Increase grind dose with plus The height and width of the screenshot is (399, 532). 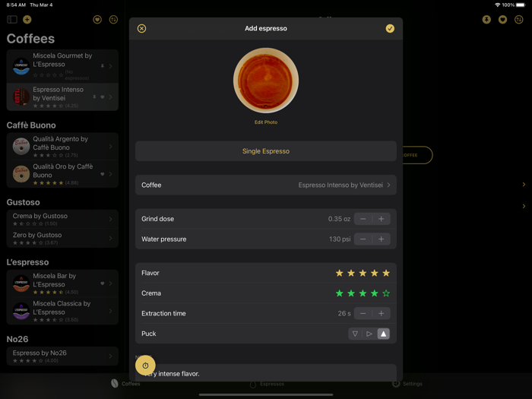[x=382, y=219]
